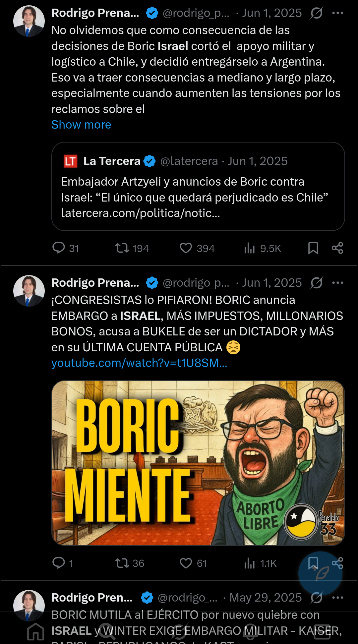Share the tweet quoting La Tercera
Image resolution: width=358 pixels, height=644 pixels.
(x=337, y=248)
